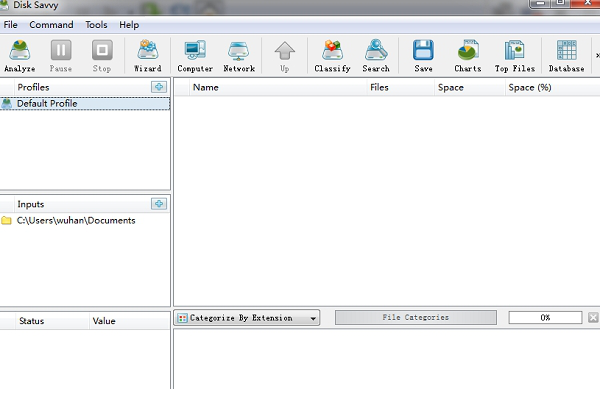
Task: Open the Charts tool
Action: point(468,56)
